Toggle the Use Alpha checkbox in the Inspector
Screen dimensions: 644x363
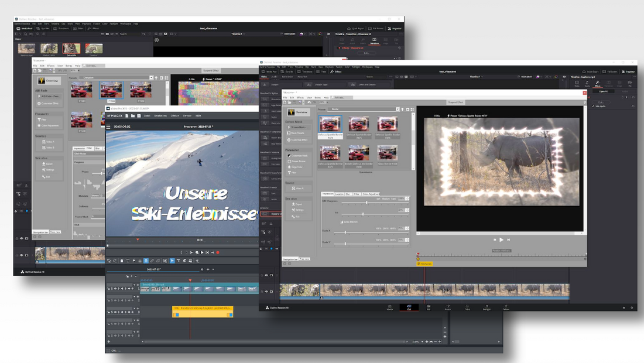pos(593,106)
